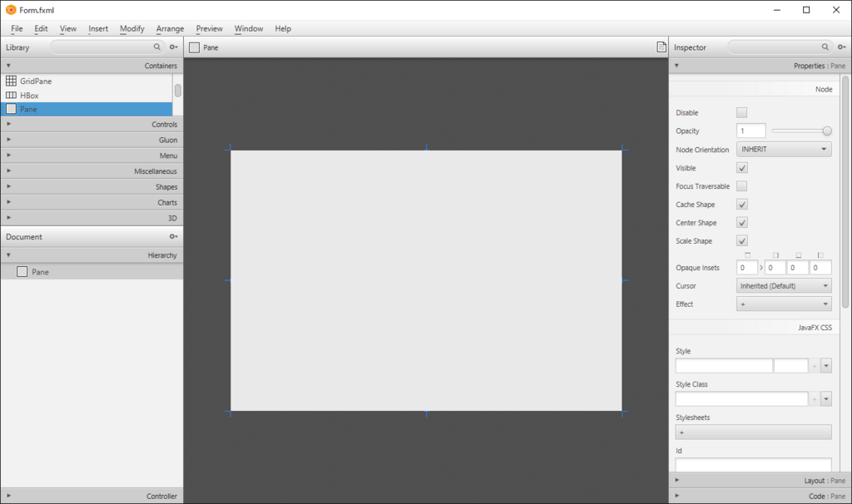The height and width of the screenshot is (504, 852).
Task: Open the Preview menu
Action: [x=209, y=29]
